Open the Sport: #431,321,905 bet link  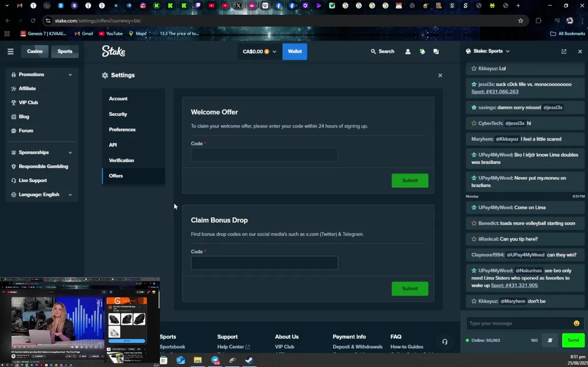coord(514,285)
